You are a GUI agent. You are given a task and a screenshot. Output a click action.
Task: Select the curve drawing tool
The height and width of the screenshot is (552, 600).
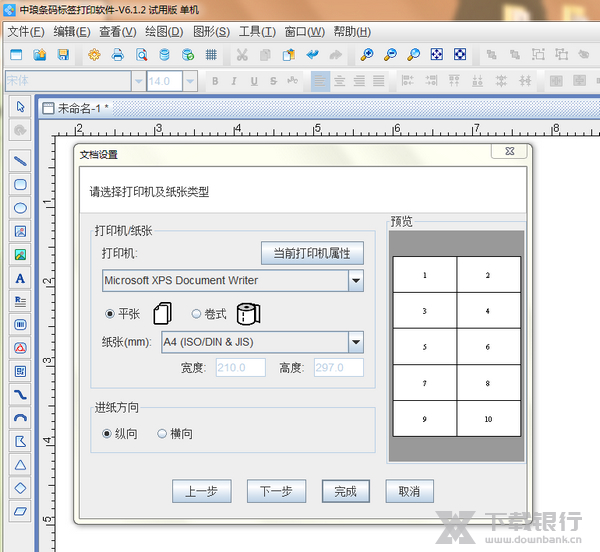click(20, 395)
